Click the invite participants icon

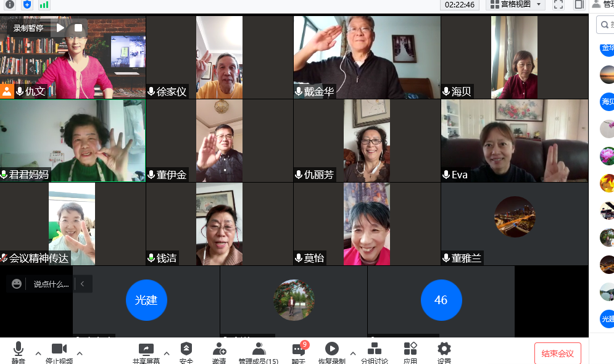tap(219, 352)
